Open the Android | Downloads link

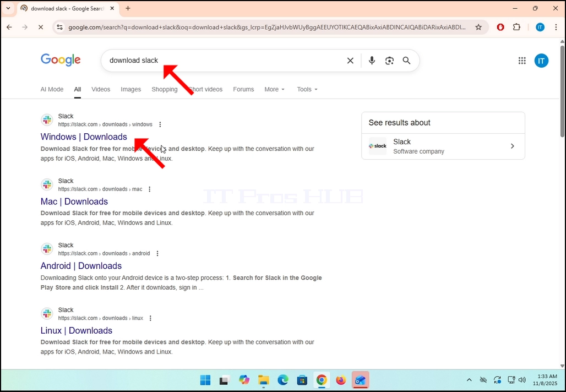click(x=81, y=266)
